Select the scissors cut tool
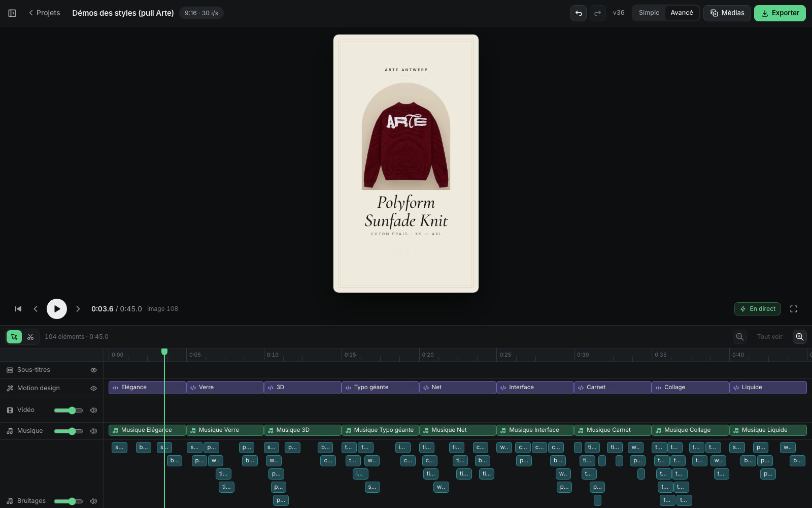Viewport: 812px width, 508px height. point(30,337)
